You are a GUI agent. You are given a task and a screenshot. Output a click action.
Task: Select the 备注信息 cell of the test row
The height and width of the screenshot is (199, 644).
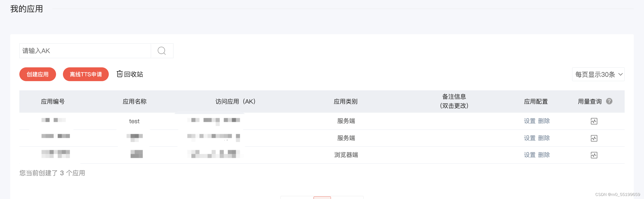point(454,121)
